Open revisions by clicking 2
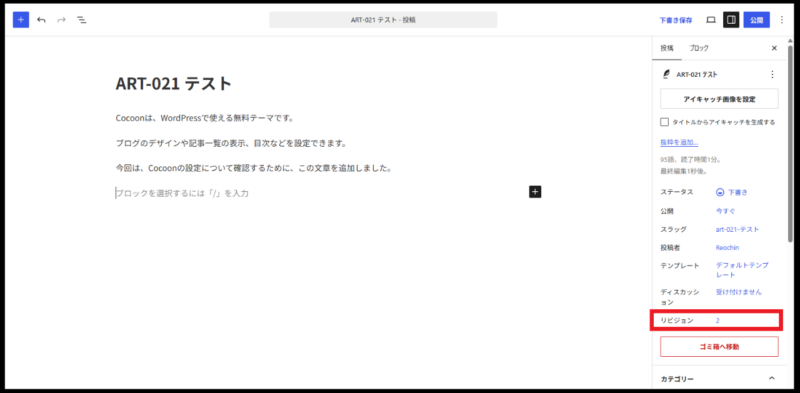Screen dimensions: 800x393 [717, 321]
